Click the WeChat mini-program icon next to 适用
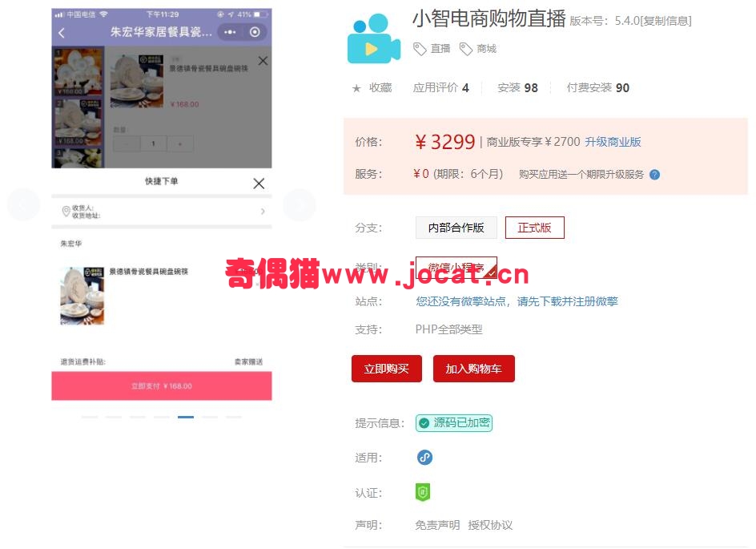756x549 pixels. pyautogui.click(x=424, y=457)
